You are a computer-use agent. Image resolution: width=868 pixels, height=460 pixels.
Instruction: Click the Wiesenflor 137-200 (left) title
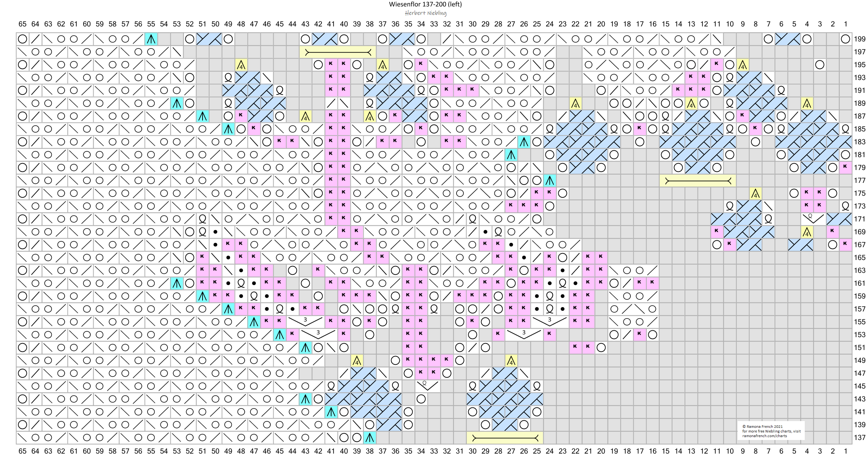(x=425, y=4)
